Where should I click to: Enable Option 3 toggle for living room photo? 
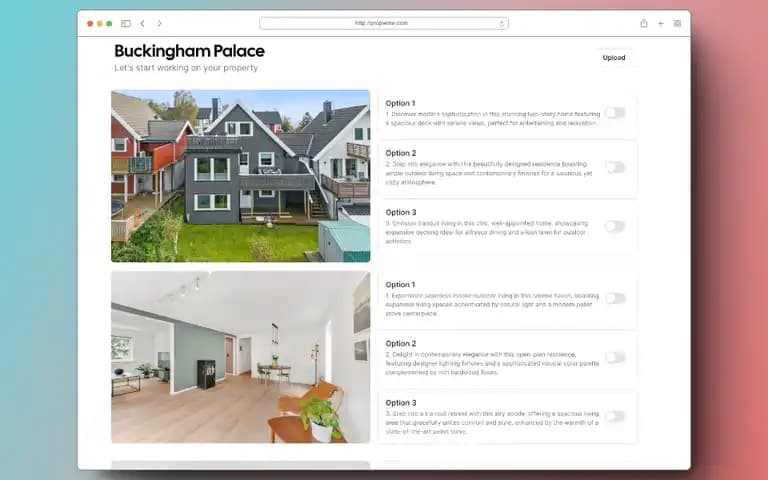[x=615, y=416]
